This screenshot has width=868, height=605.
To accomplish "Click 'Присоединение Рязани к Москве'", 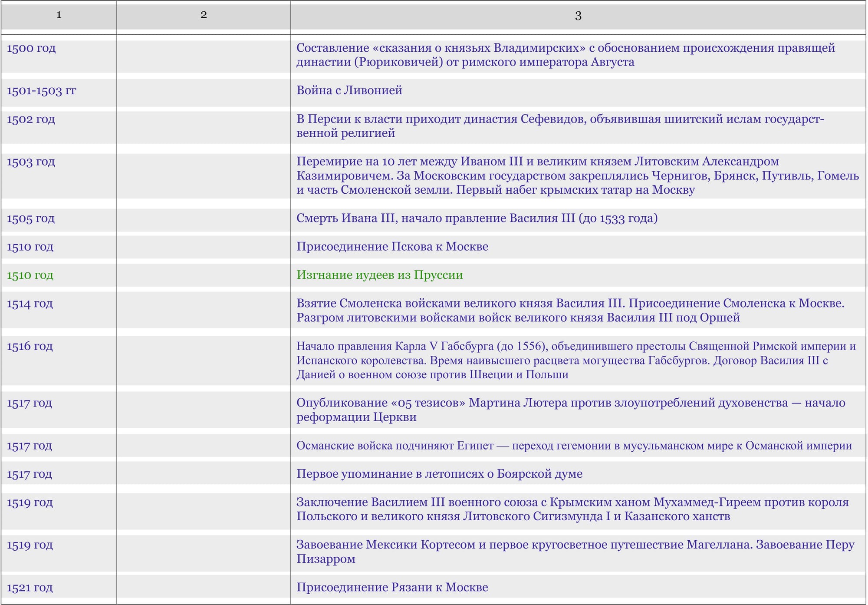I will coord(392,587).
